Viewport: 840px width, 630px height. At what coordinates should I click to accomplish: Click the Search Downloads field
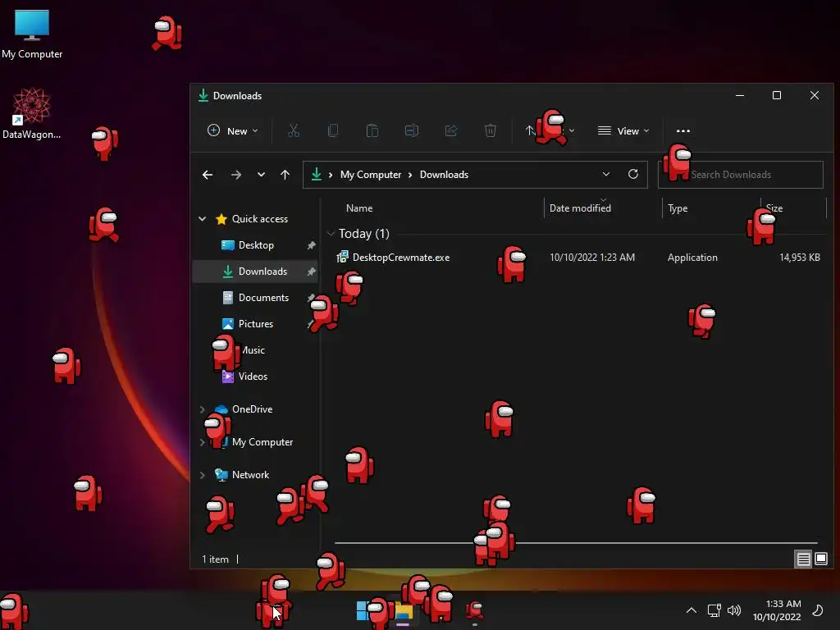pos(741,175)
